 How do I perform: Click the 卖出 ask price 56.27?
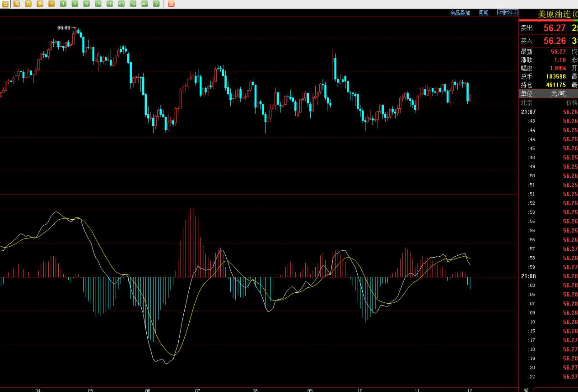555,28
